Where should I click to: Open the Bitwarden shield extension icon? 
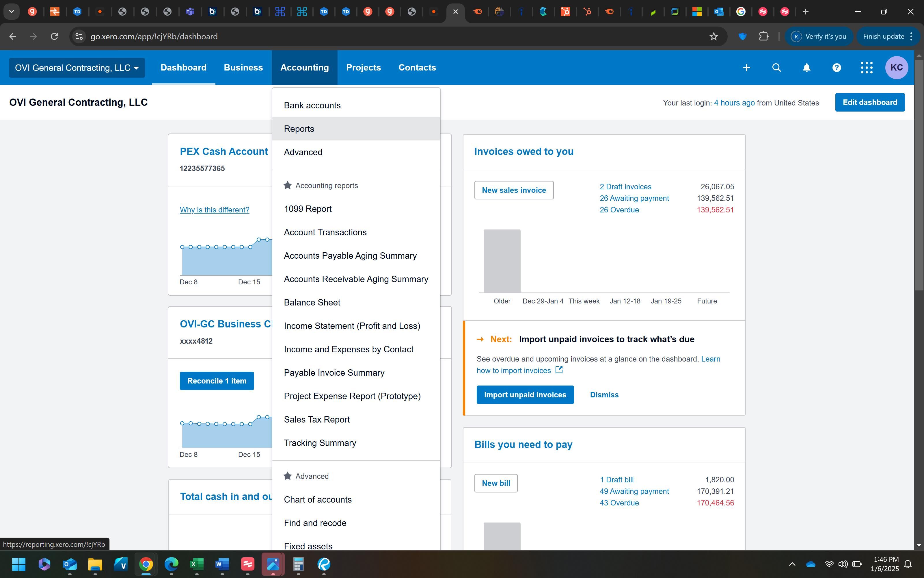742,36
